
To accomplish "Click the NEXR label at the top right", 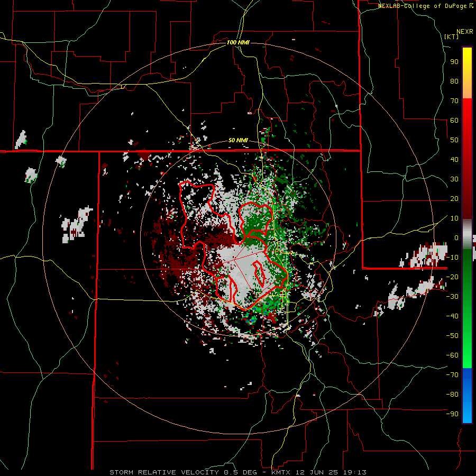I will [x=465, y=32].
